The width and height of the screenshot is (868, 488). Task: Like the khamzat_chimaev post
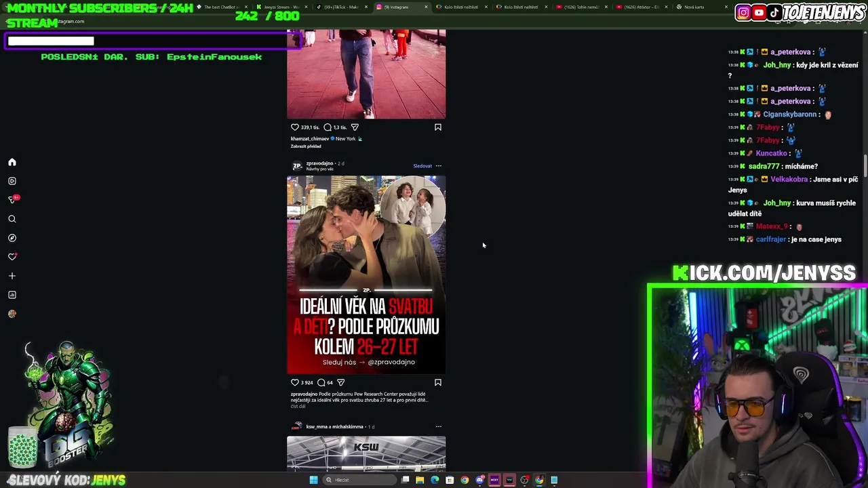click(295, 127)
